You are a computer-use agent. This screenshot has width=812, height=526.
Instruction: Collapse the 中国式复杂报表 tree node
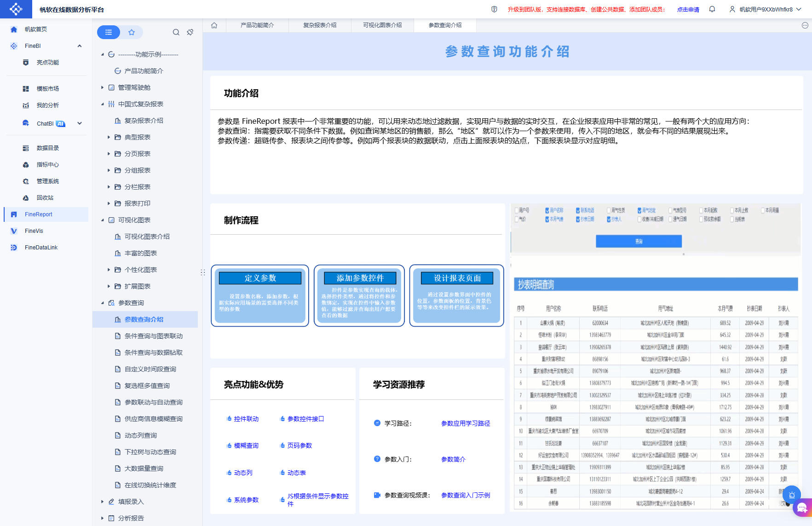point(103,104)
